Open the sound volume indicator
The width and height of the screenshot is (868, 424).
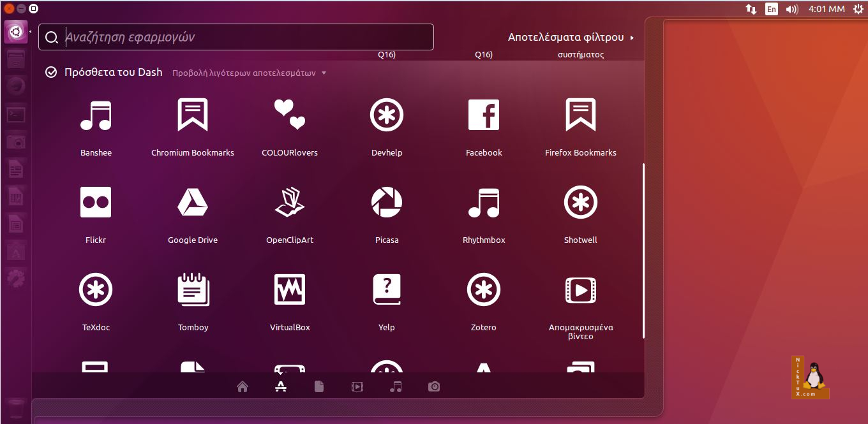tap(792, 9)
